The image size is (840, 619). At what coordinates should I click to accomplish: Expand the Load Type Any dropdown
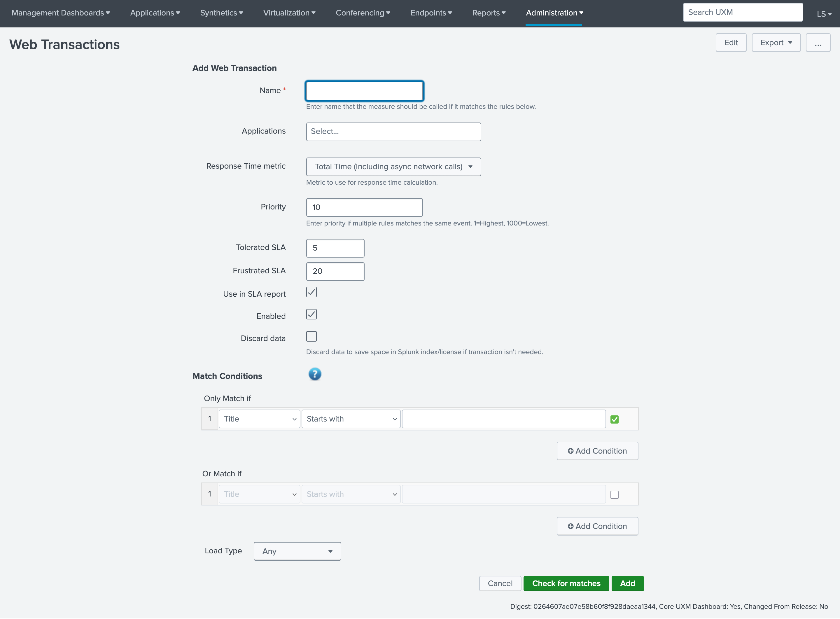pyautogui.click(x=297, y=551)
